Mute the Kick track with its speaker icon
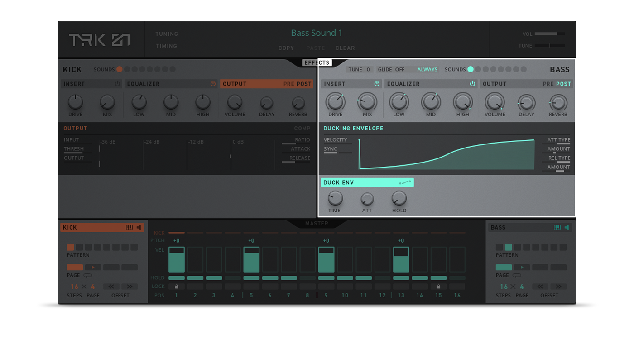Image resolution: width=634 pixels, height=364 pixels. [139, 227]
